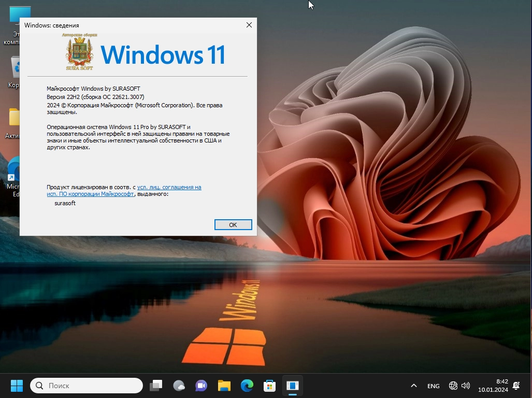The image size is (532, 398).
Task: Click the 'Операционная система Windows 11 Pro' paragraph
Action: click(138, 137)
